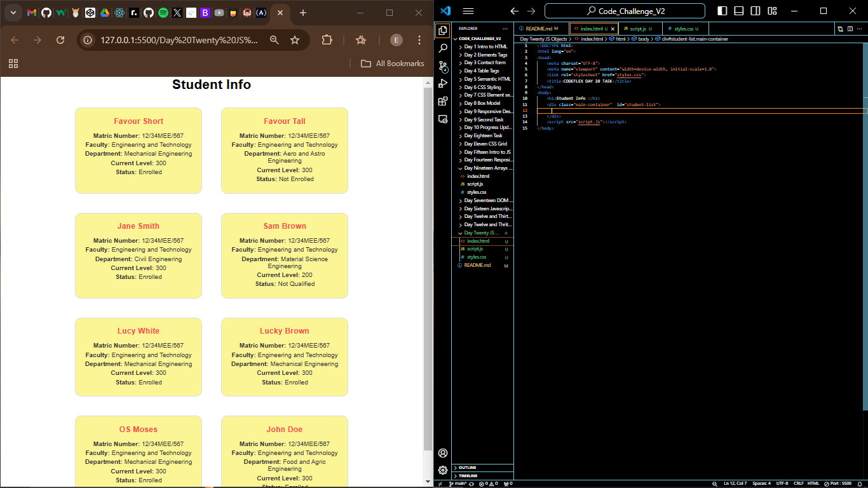
Task: Switch to the styles.css editor tab
Action: 683,29
